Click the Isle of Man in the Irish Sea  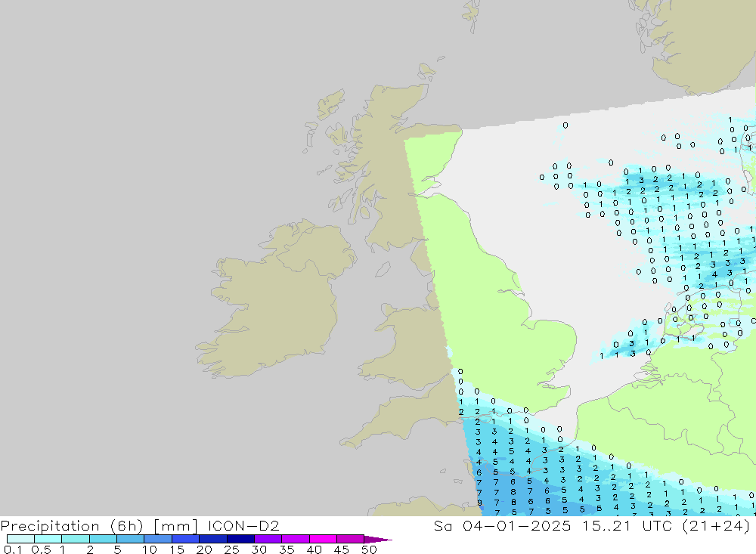[x=380, y=268]
